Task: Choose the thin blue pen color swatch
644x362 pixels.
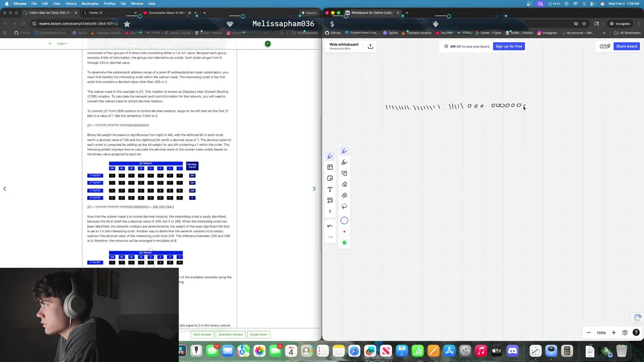Action: 344,220
